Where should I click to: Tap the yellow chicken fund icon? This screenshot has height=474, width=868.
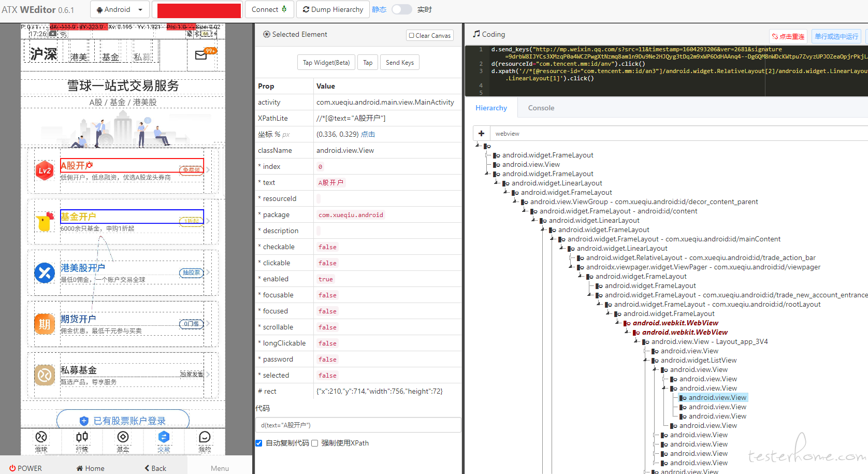[x=45, y=221]
